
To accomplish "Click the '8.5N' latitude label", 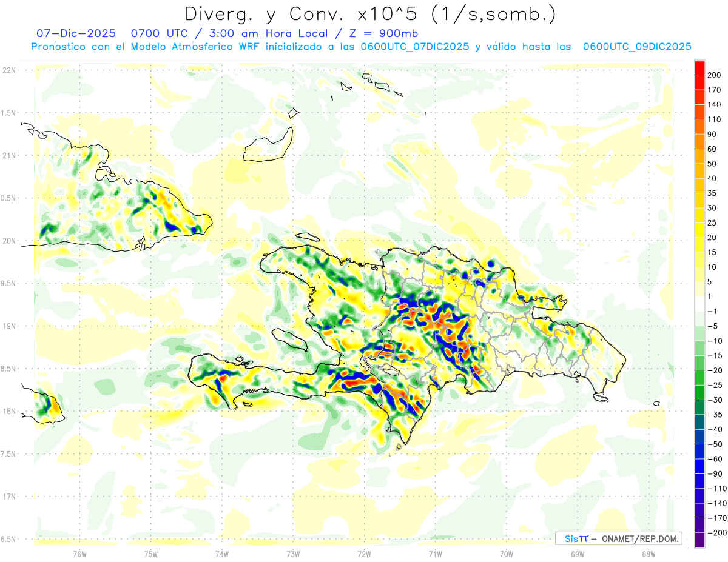I will [x=9, y=369].
